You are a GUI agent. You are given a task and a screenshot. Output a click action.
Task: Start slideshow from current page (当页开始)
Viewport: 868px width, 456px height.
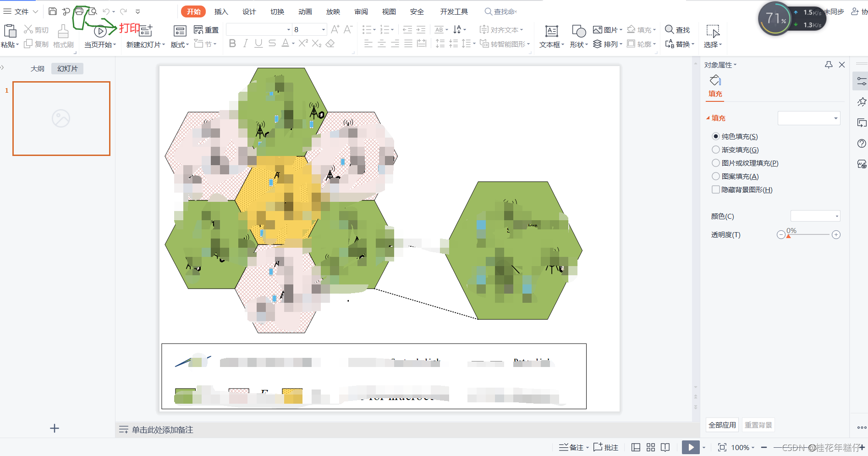click(x=100, y=37)
